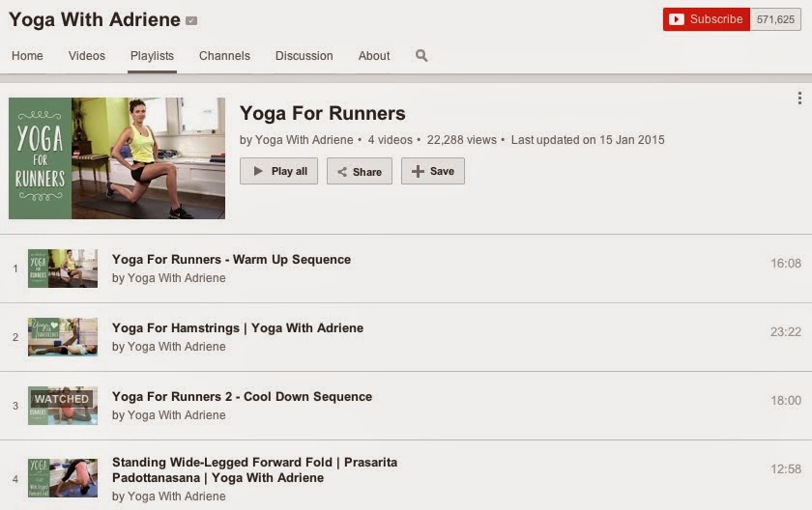
Task: Subscribe to Yoga With Adriene channel
Action: pos(707,19)
